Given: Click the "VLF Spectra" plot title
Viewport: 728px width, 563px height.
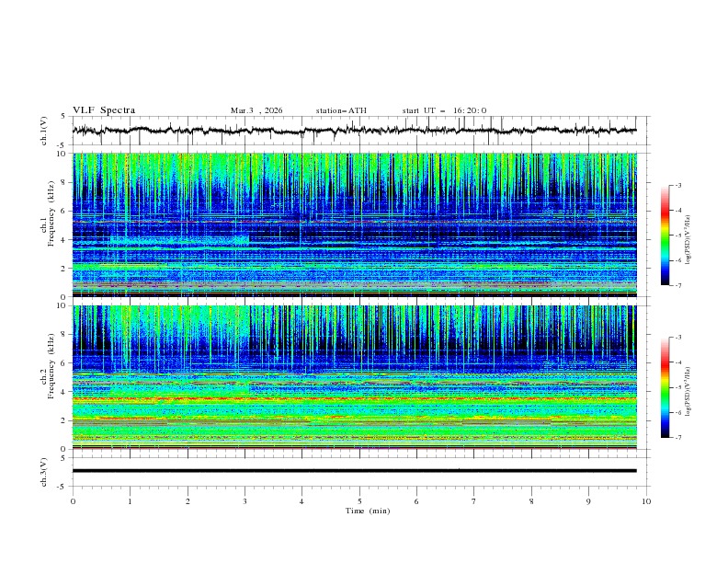Looking at the screenshot, I should click(104, 110).
